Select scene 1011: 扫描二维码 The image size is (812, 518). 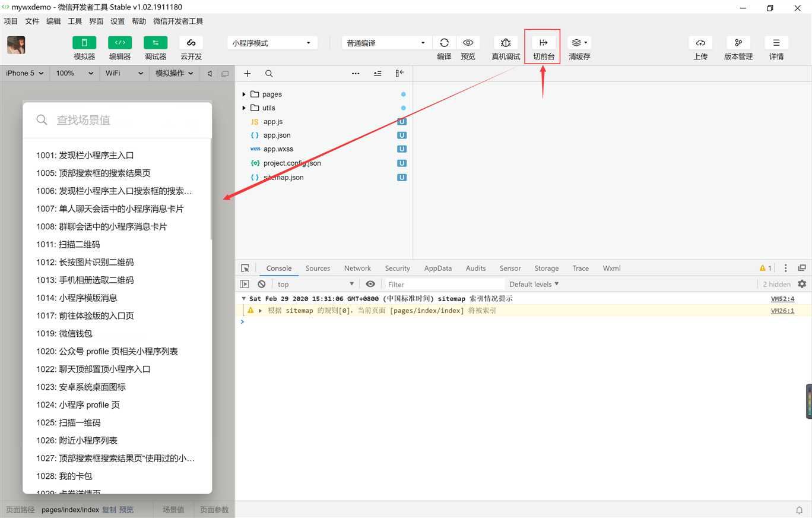(68, 245)
